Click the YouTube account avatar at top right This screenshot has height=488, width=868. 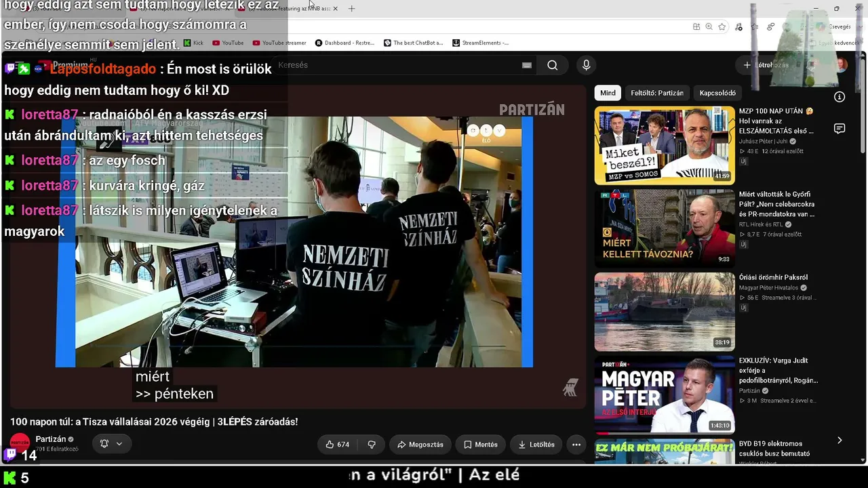point(841,65)
